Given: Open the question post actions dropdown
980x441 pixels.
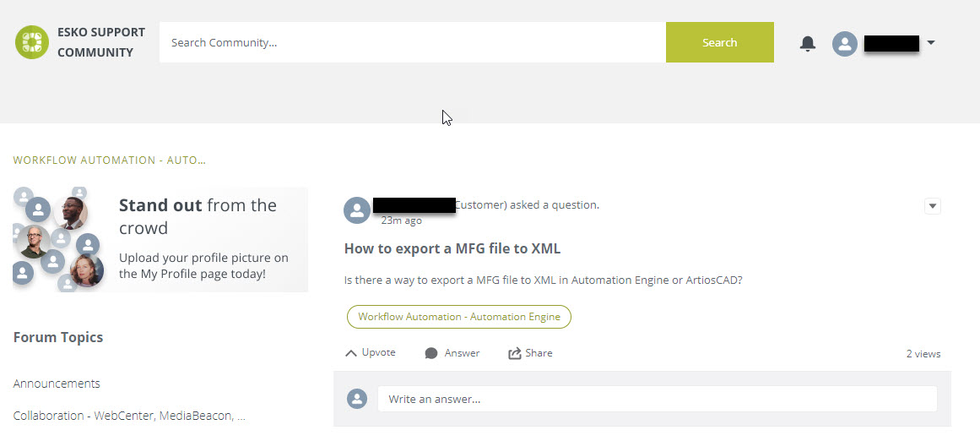Looking at the screenshot, I should [x=933, y=206].
